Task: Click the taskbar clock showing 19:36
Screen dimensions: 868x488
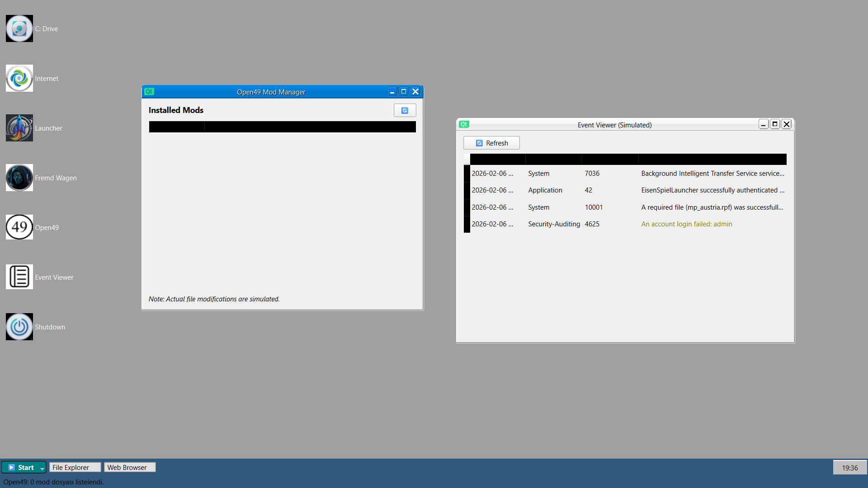Action: tap(850, 467)
